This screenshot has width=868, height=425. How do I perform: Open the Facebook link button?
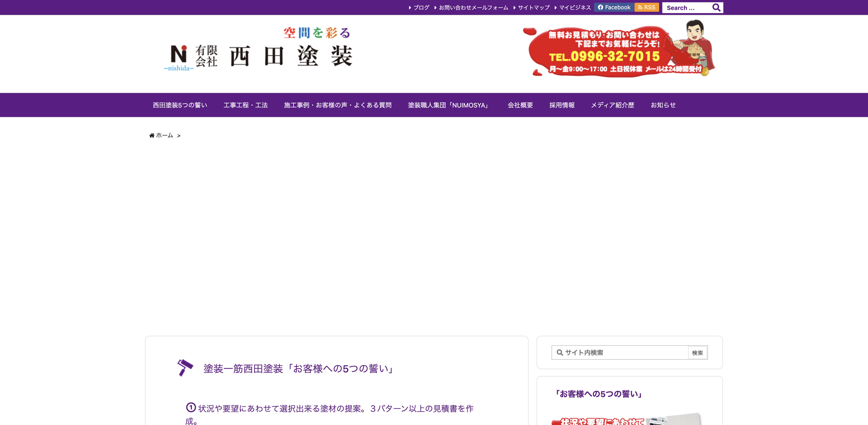point(614,7)
